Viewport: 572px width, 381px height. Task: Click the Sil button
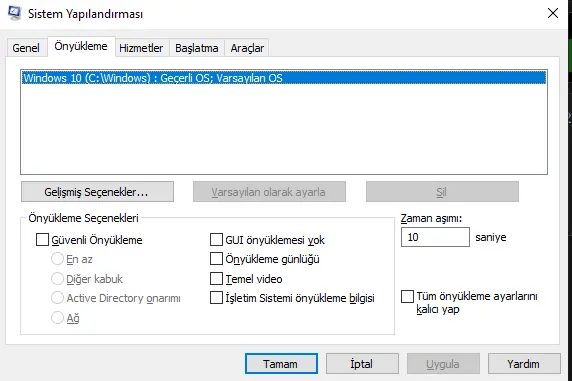click(x=442, y=192)
